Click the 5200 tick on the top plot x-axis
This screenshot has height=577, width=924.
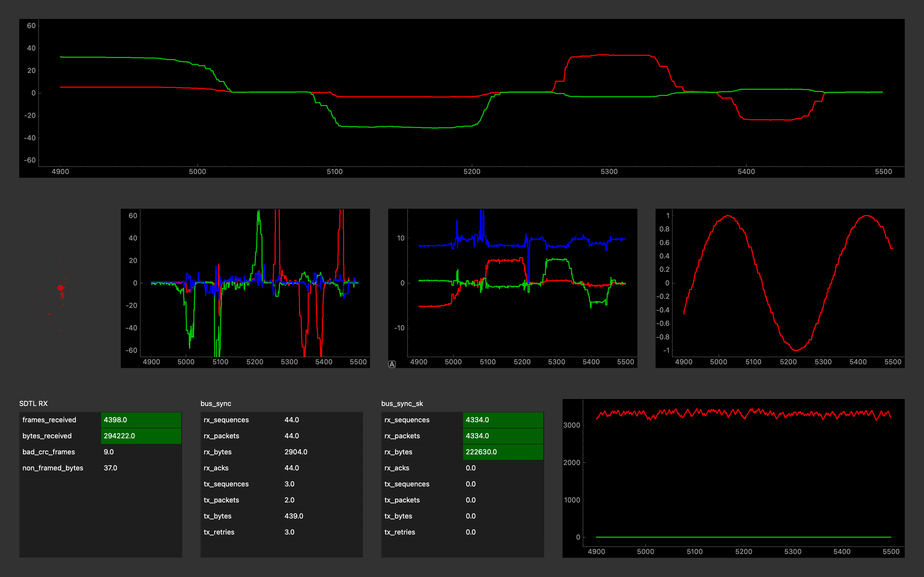point(472,171)
